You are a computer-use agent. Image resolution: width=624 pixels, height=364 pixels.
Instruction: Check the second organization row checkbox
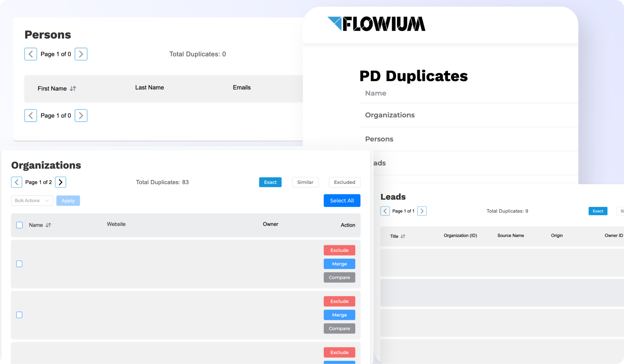pyautogui.click(x=19, y=315)
